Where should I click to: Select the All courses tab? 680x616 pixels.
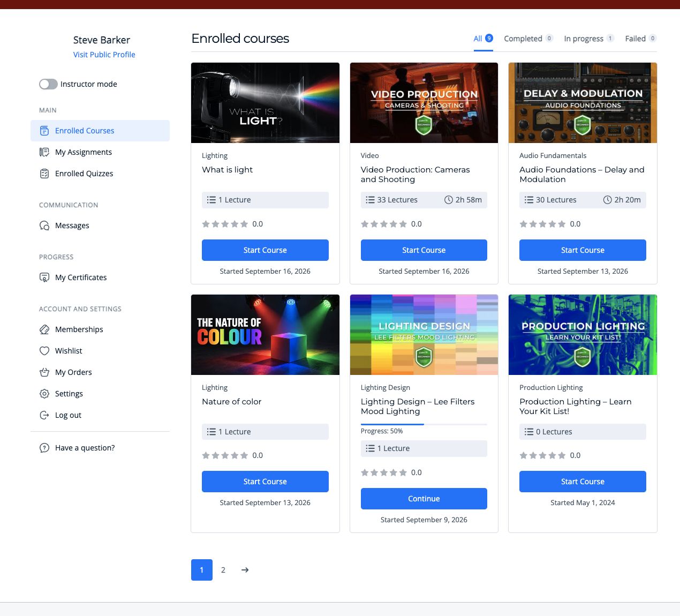(x=483, y=39)
